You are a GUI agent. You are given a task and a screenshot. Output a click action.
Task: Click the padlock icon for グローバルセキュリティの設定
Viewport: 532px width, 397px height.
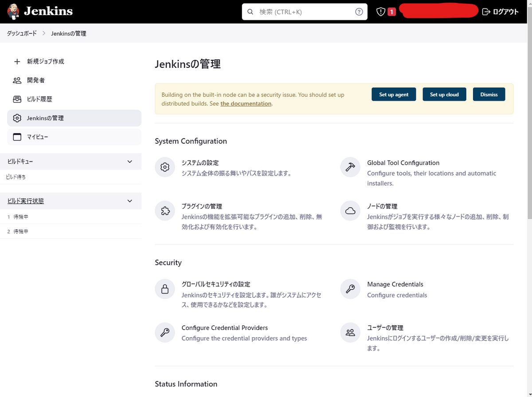[x=165, y=289]
